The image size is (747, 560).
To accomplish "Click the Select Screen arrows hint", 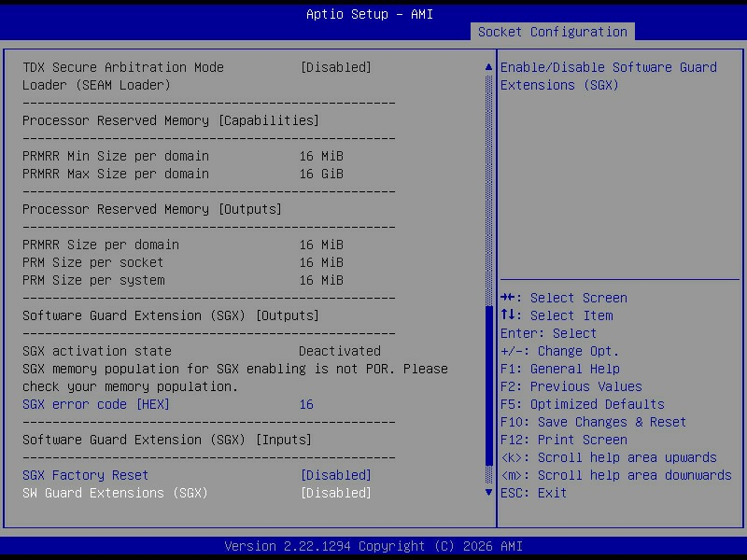I will click(564, 298).
